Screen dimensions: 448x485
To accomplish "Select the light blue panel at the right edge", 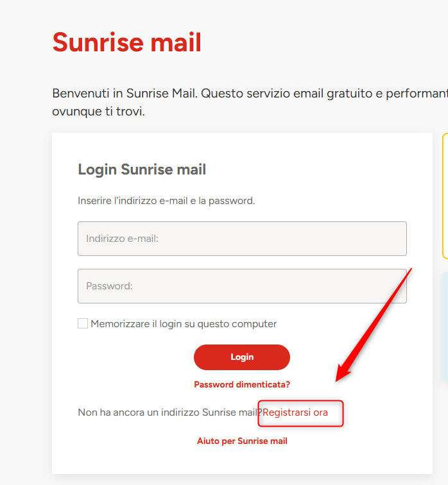I will tap(444, 327).
